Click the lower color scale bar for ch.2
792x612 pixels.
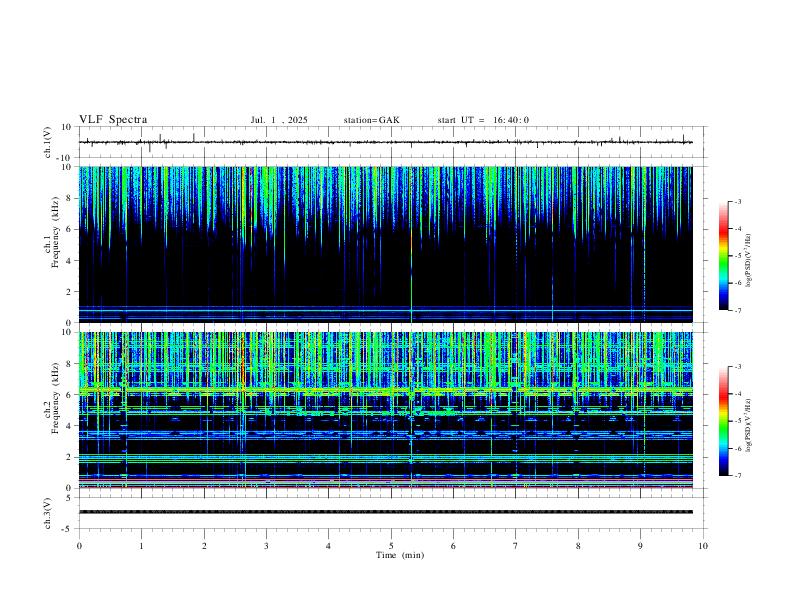tap(723, 421)
